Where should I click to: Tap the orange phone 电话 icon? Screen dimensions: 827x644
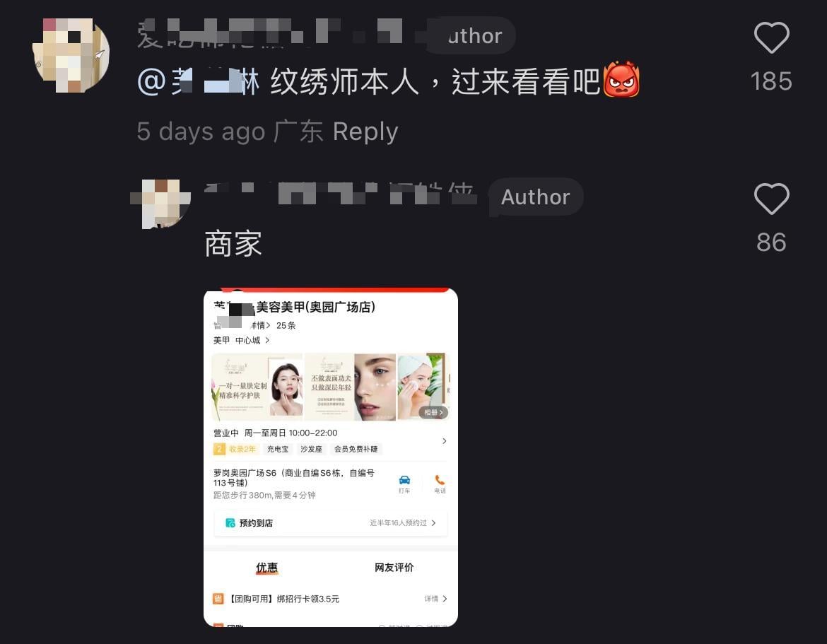click(440, 484)
